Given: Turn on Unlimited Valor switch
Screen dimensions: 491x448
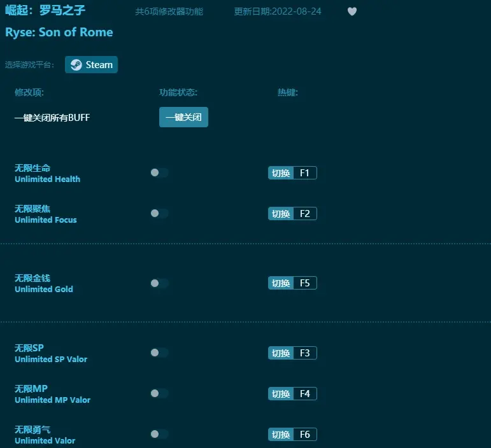Looking at the screenshot, I should tap(159, 434).
